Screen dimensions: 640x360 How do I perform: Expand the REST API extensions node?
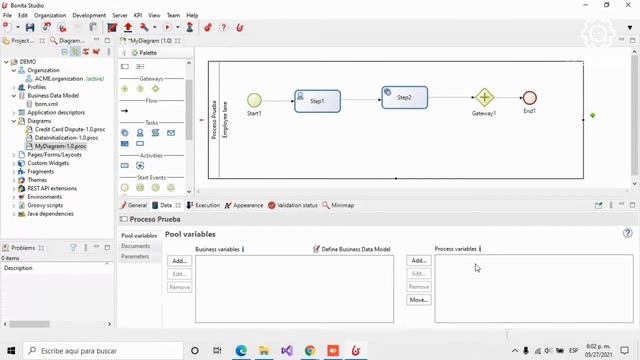14,189
